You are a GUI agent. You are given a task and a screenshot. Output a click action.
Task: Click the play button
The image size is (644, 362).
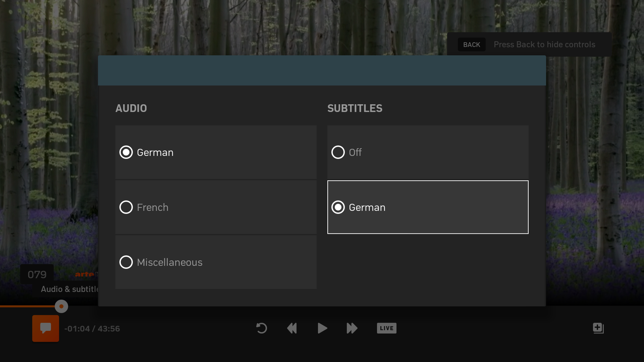pos(322,328)
